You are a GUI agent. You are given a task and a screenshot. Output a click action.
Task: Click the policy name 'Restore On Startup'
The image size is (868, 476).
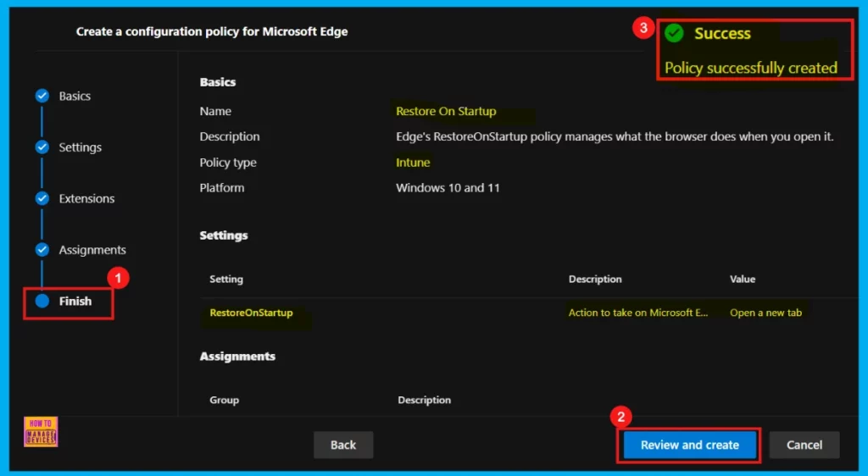(x=446, y=111)
